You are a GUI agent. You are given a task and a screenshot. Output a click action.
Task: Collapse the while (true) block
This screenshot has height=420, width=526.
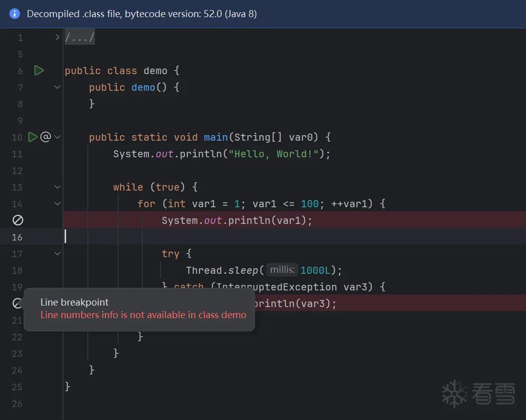click(58, 187)
